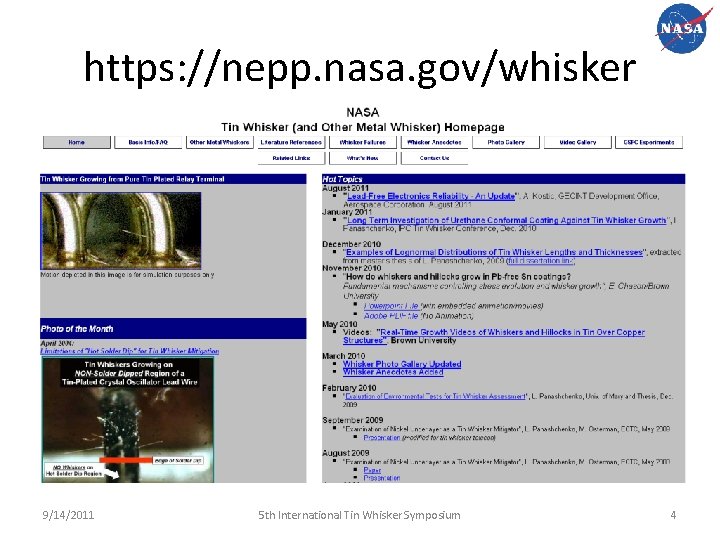Open the Adobe PDF file link
Screen dimensions: 720x540
(391, 316)
